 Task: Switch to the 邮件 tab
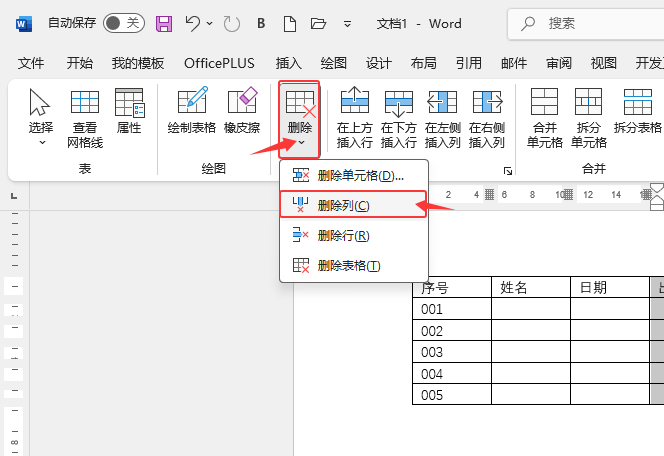pyautogui.click(x=514, y=64)
